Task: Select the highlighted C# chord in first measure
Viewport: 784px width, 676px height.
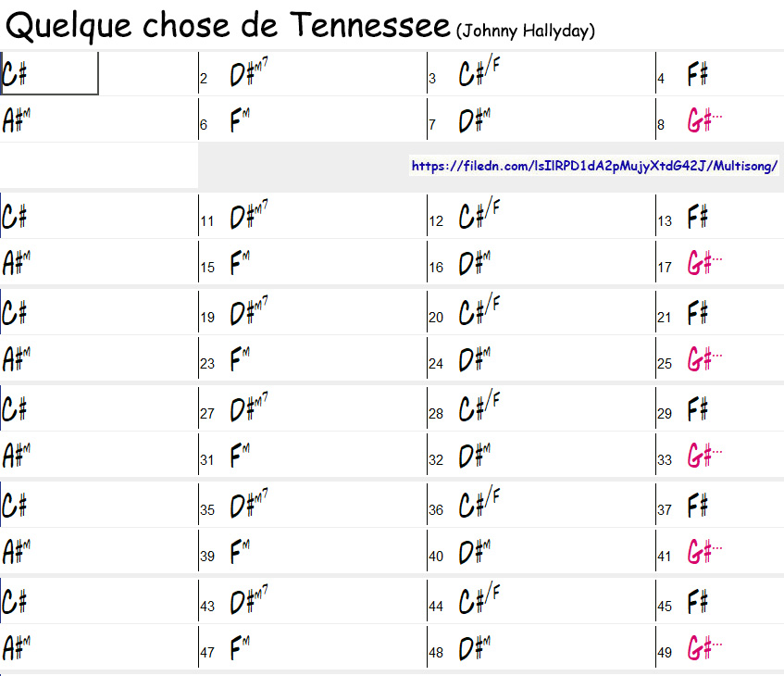Action: pyautogui.click(x=16, y=74)
